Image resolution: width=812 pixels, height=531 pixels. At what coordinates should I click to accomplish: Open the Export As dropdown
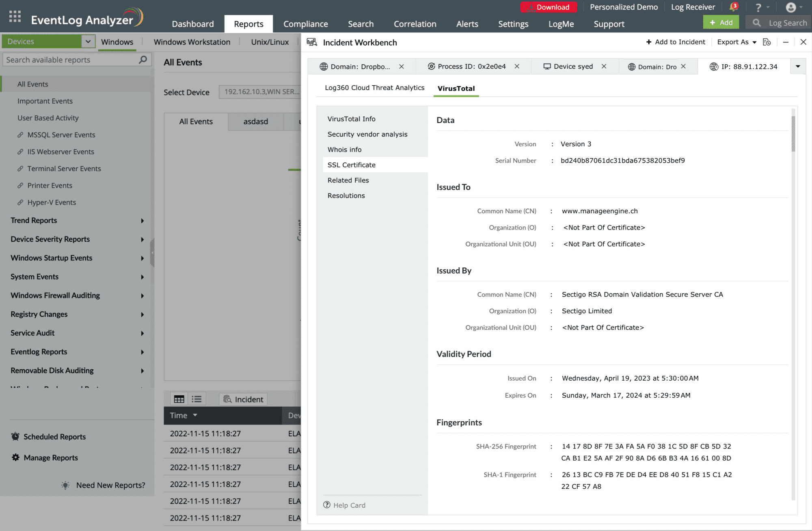[x=736, y=42]
